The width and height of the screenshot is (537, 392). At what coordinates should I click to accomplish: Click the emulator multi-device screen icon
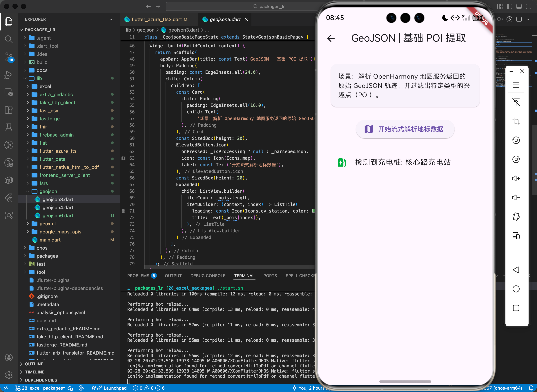[x=516, y=236]
